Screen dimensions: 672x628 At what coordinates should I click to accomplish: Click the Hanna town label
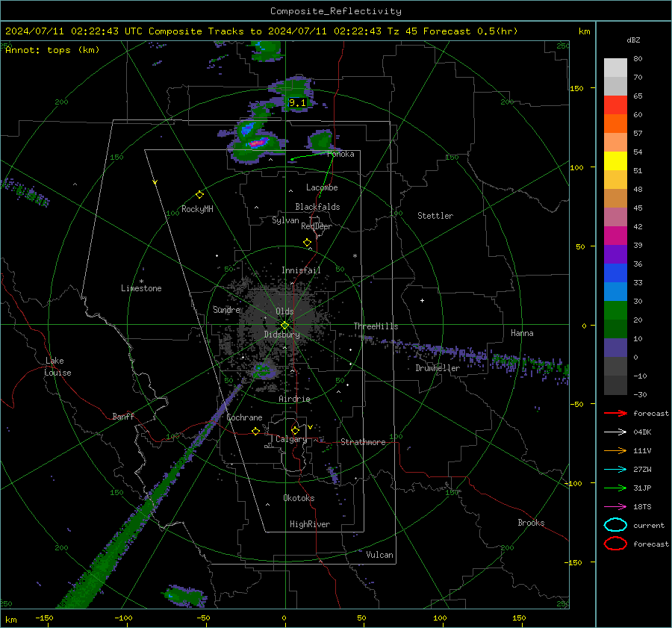[x=522, y=333]
